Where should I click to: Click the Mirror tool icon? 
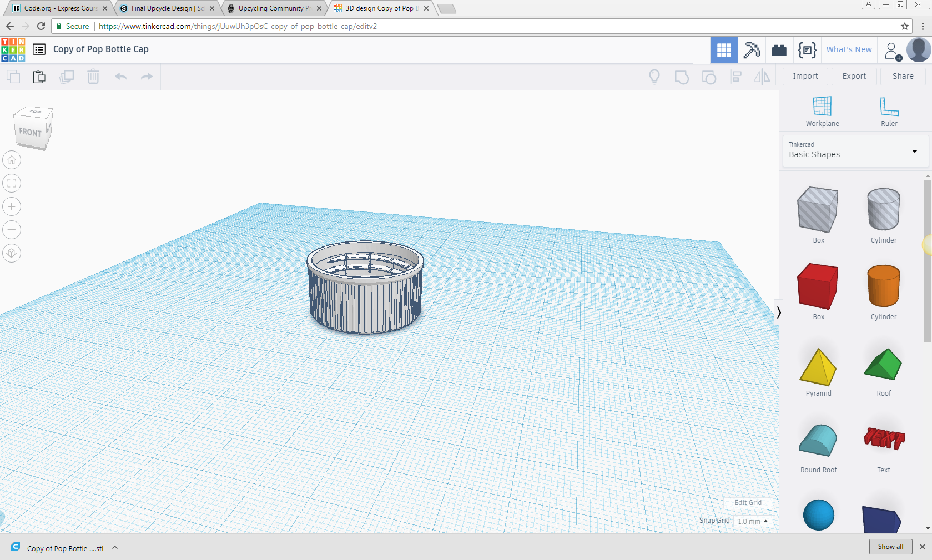click(x=762, y=77)
